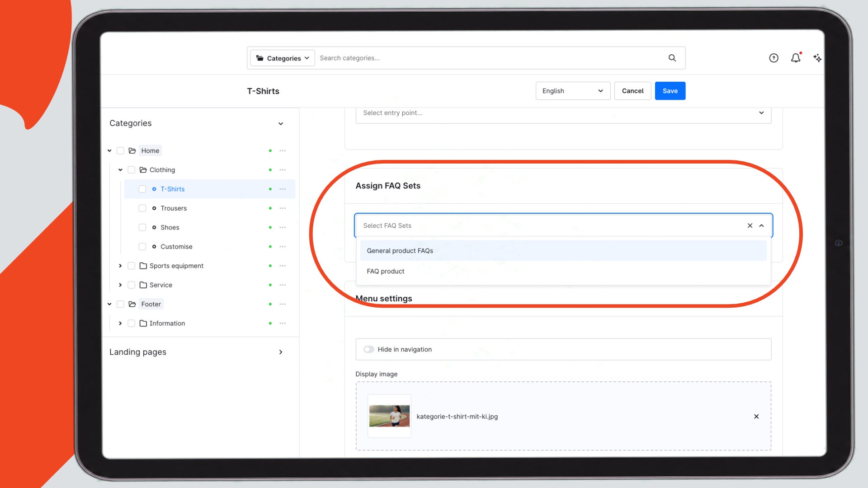Open more options for Customise row

click(x=283, y=247)
